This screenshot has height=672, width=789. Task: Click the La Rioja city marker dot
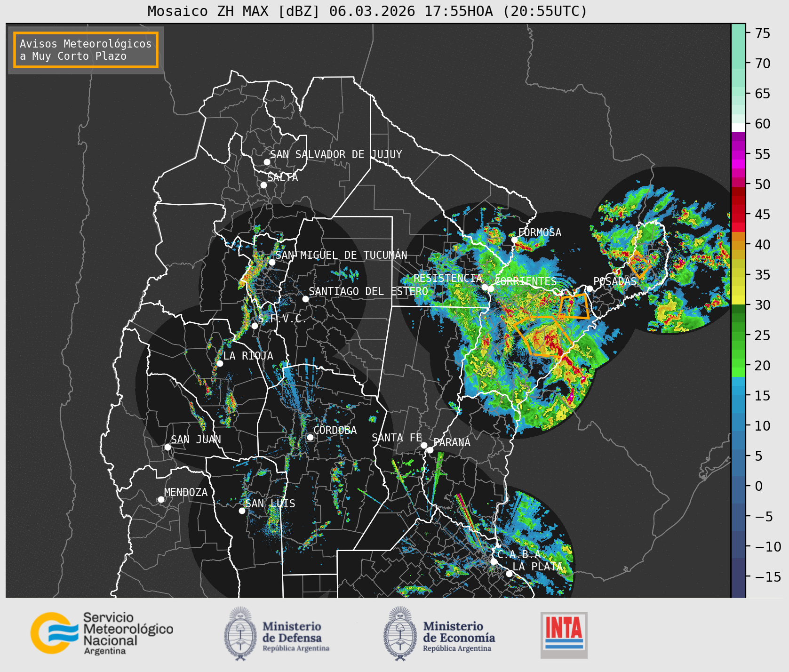(x=220, y=363)
